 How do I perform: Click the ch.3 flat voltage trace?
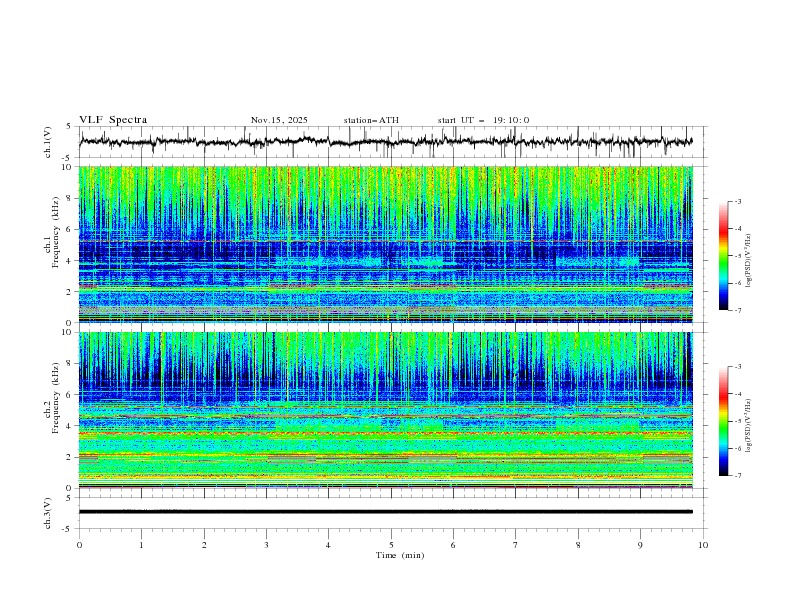(385, 512)
